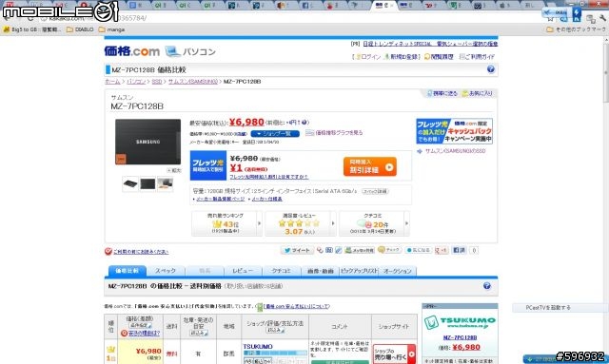Select the first SSD thumbnail image

pyautogui.click(x=130, y=183)
